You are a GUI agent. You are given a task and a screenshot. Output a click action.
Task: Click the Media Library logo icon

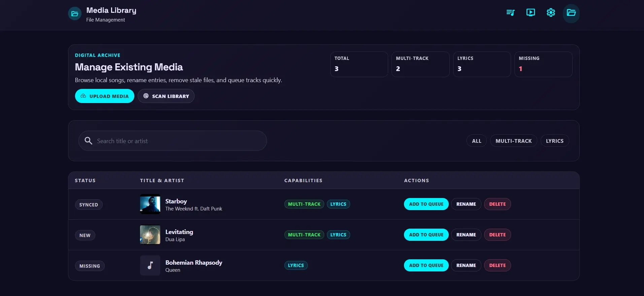(x=75, y=14)
